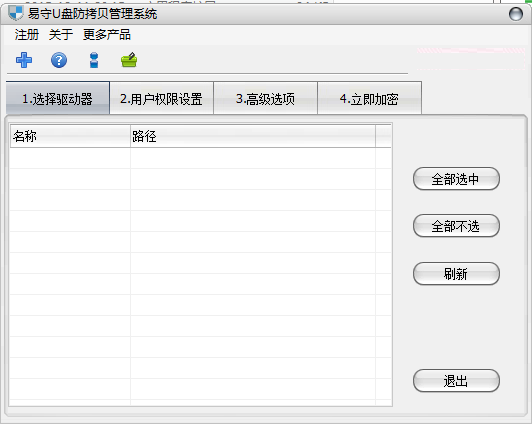This screenshot has width=532, height=424.
Task: Sort list by 路径 column header
Action: tap(253, 136)
